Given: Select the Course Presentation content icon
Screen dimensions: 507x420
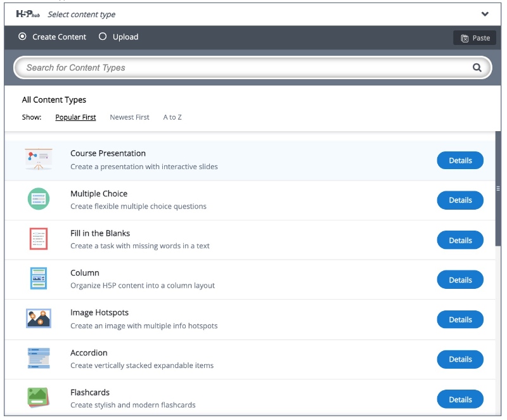Looking at the screenshot, I should tap(37, 160).
